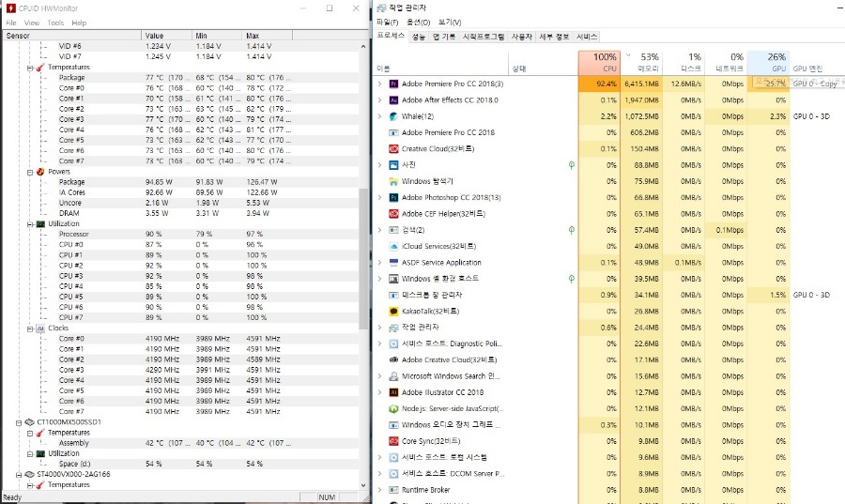Click the Whale(12) browser process icon
This screenshot has width=845, height=504.
tap(393, 116)
